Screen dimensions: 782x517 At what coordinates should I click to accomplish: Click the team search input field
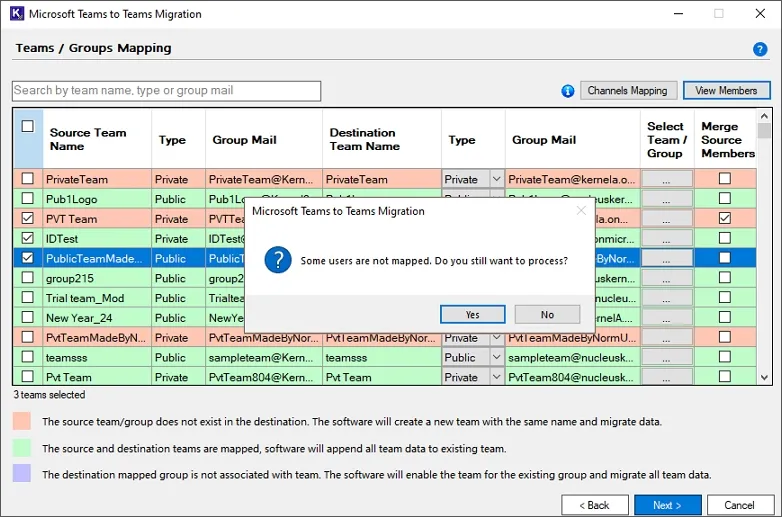(167, 91)
